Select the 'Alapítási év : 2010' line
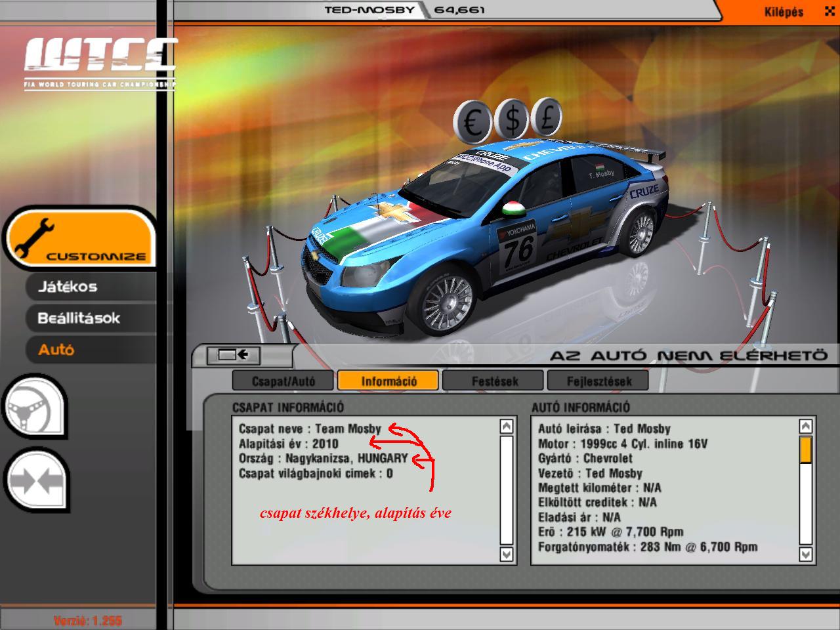This screenshot has width=840, height=630. [x=289, y=444]
